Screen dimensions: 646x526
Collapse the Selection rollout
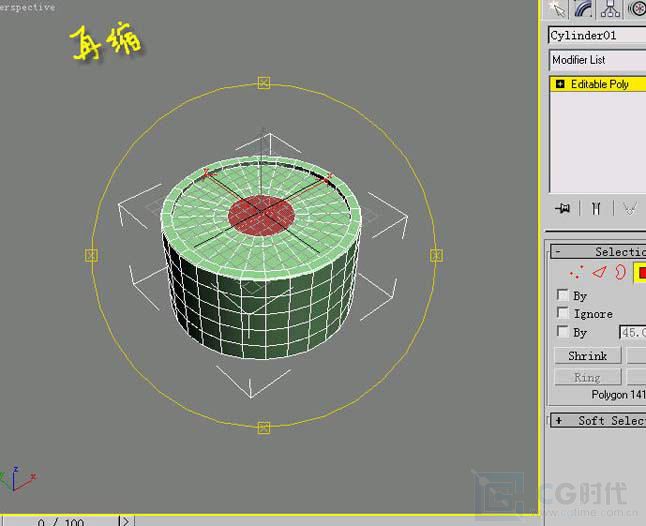(557, 252)
